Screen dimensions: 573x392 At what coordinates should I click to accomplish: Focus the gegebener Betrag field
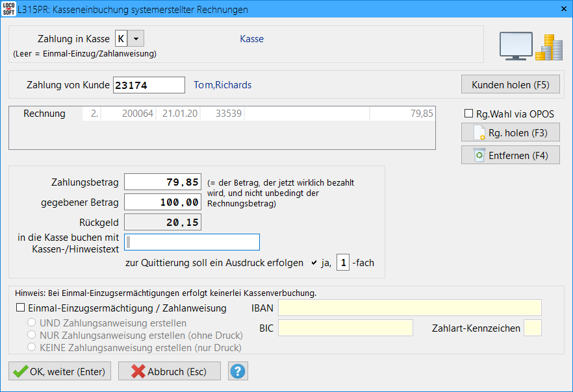pyautogui.click(x=162, y=202)
